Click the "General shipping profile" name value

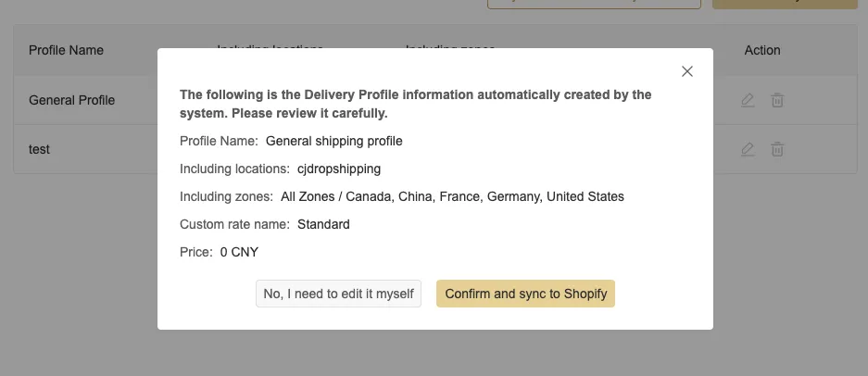pyautogui.click(x=333, y=142)
